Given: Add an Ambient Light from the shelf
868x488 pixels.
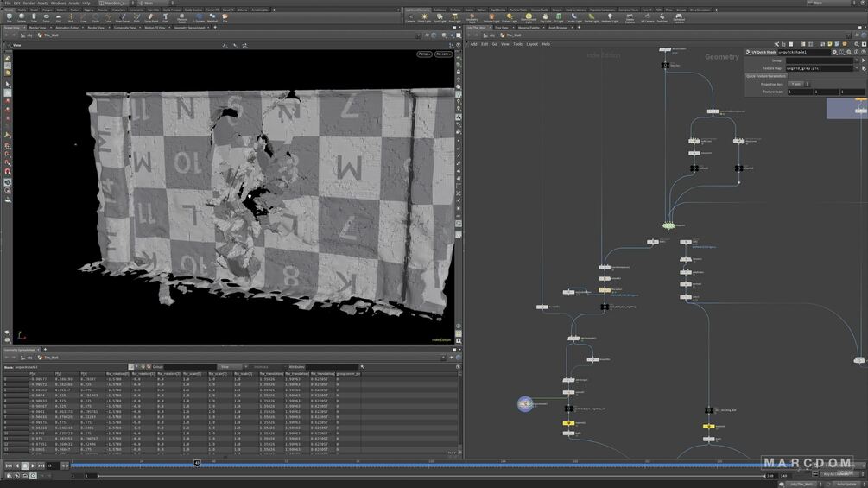Looking at the screenshot, I should pyautogui.click(x=610, y=17).
